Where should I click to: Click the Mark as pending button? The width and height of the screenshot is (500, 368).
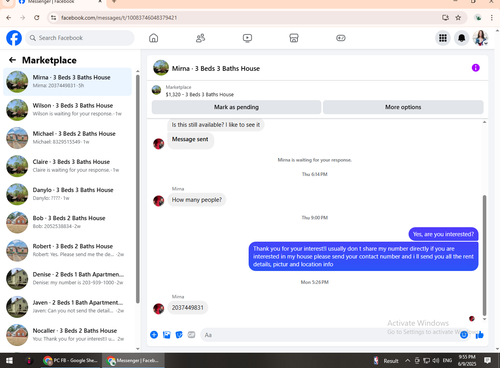point(236,107)
